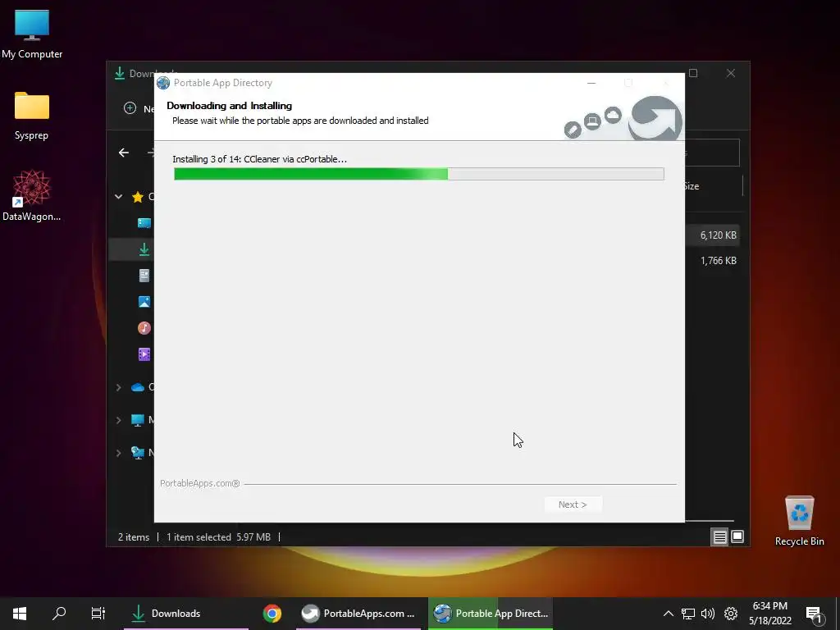This screenshot has width=840, height=630.
Task: Open the settings gear in tray
Action: [731, 614]
